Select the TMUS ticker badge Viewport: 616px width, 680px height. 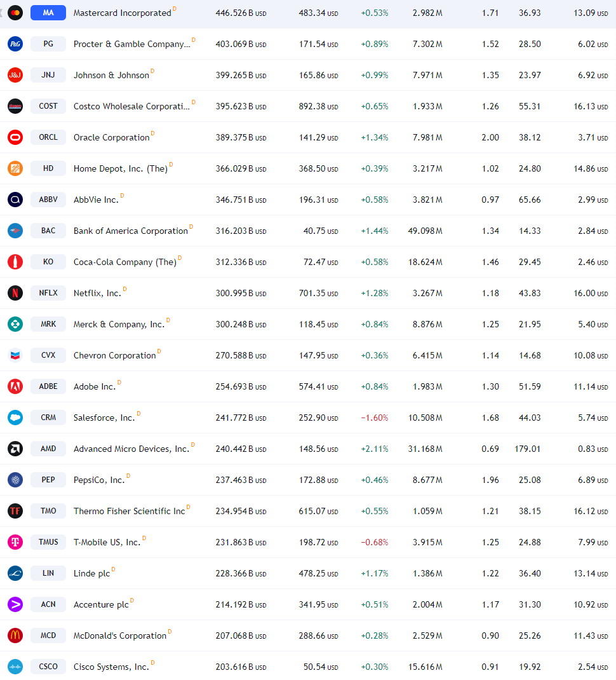click(48, 542)
